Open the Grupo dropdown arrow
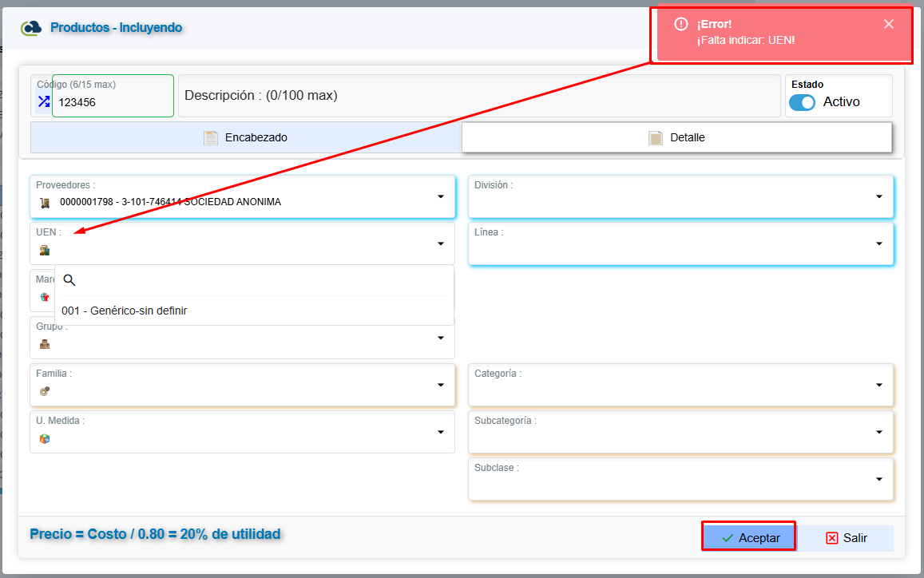924x578 pixels. [441, 338]
